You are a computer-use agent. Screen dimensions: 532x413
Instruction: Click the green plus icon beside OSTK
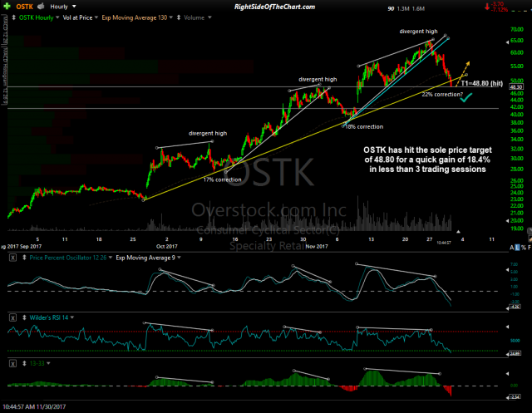pos(7,6)
